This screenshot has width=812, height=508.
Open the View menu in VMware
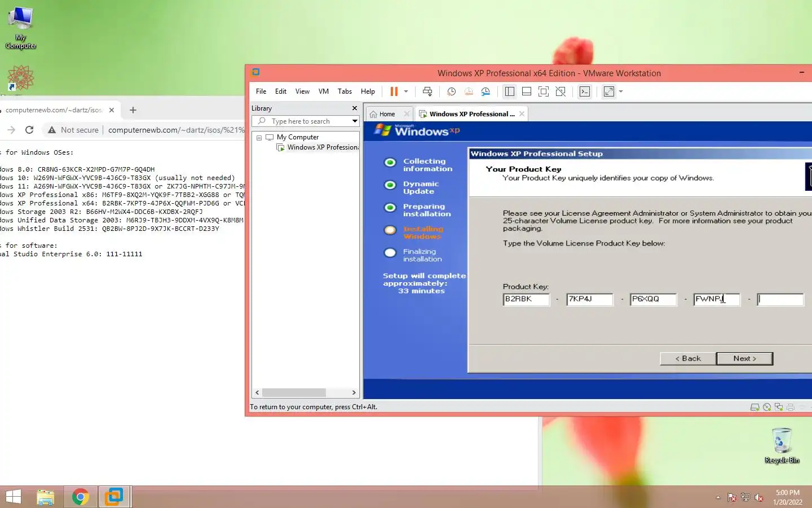tap(302, 91)
